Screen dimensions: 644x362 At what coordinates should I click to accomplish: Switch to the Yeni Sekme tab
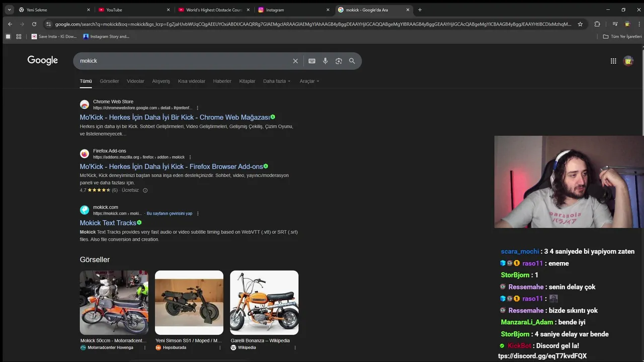coord(54,10)
